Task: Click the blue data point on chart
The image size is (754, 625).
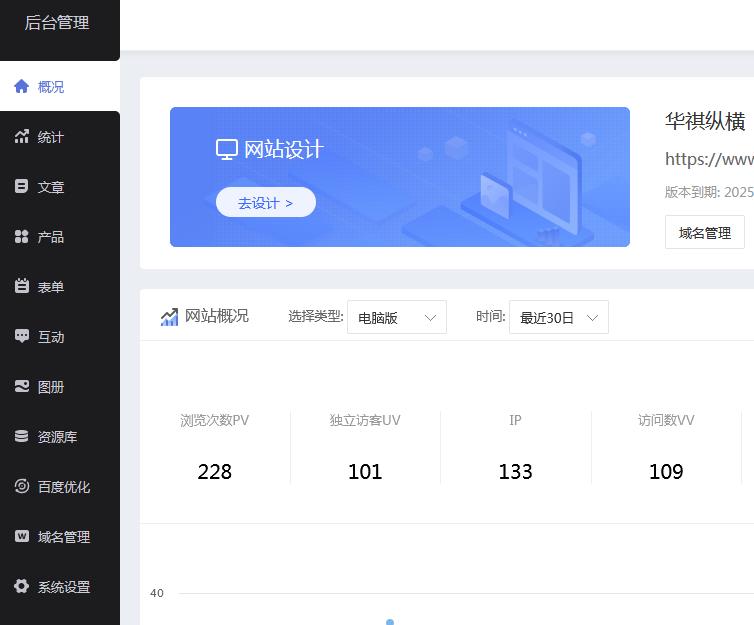Action: 390,622
